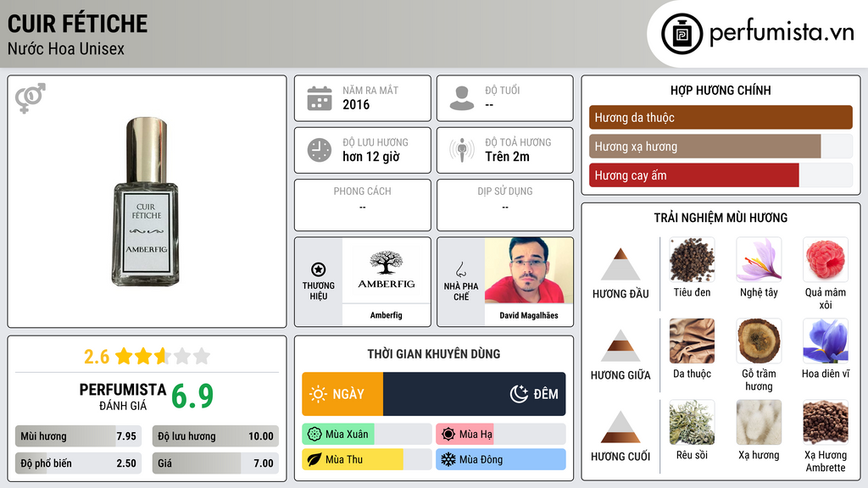Viewport: 868px width, 488px height.
Task: Click the PHONG CÁCH style box
Action: pos(363,205)
